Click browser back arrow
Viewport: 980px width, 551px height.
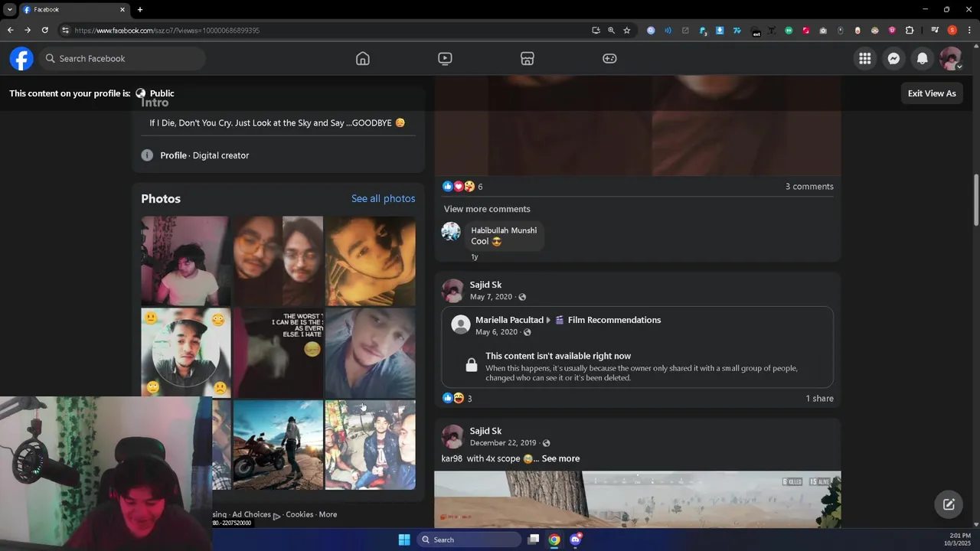[x=10, y=31]
